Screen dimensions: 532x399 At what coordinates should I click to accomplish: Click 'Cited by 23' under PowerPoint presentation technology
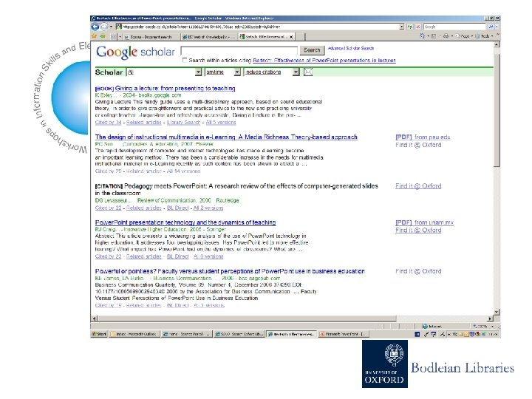108,256
